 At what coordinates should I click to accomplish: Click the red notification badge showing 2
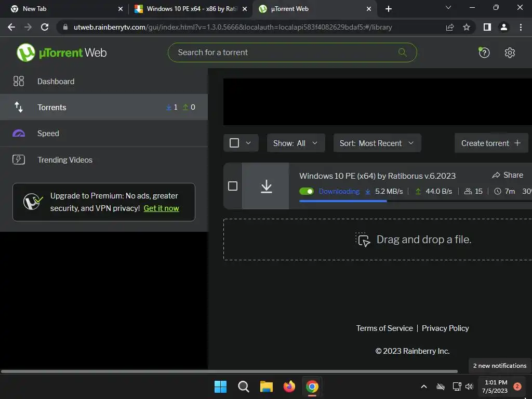click(x=517, y=387)
